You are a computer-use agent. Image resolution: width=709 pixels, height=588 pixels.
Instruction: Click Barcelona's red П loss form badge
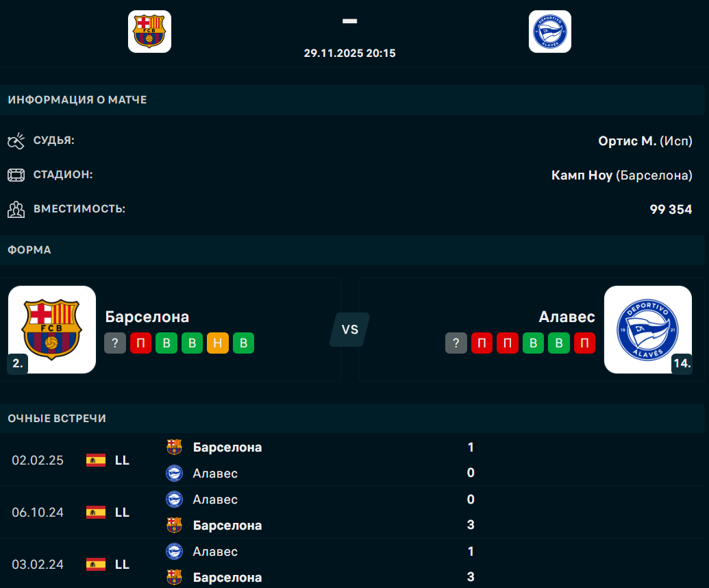pos(140,343)
